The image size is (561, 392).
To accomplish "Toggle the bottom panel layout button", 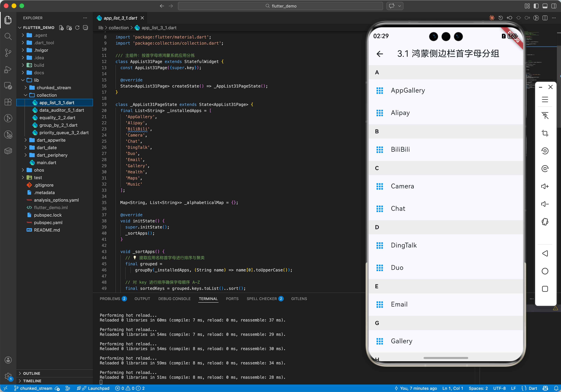I will pyautogui.click(x=545, y=6).
